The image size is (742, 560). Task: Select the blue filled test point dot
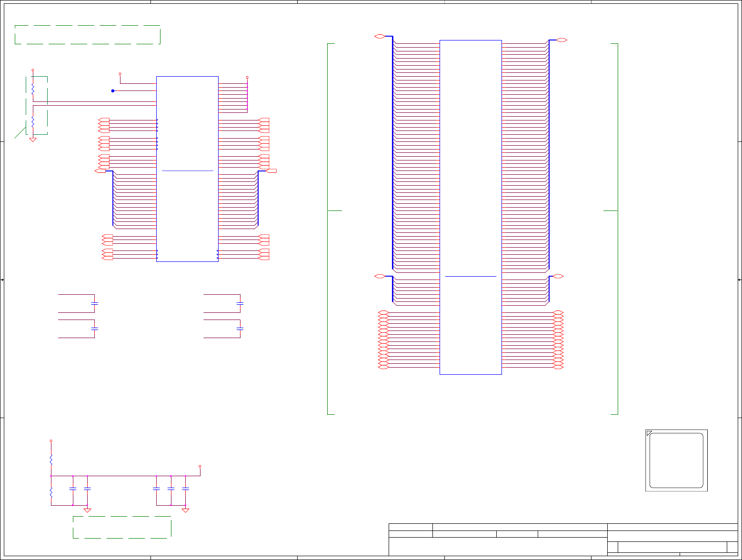(113, 90)
